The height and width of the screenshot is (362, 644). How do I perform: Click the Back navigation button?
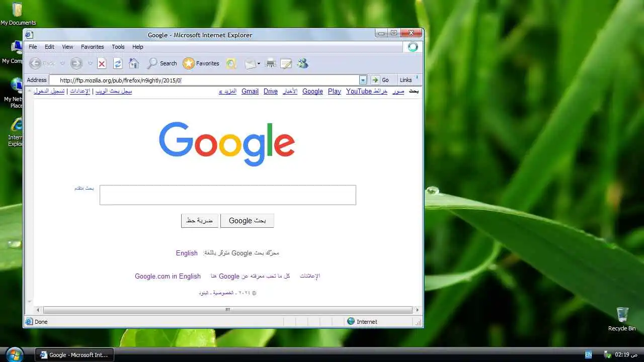tap(42, 63)
